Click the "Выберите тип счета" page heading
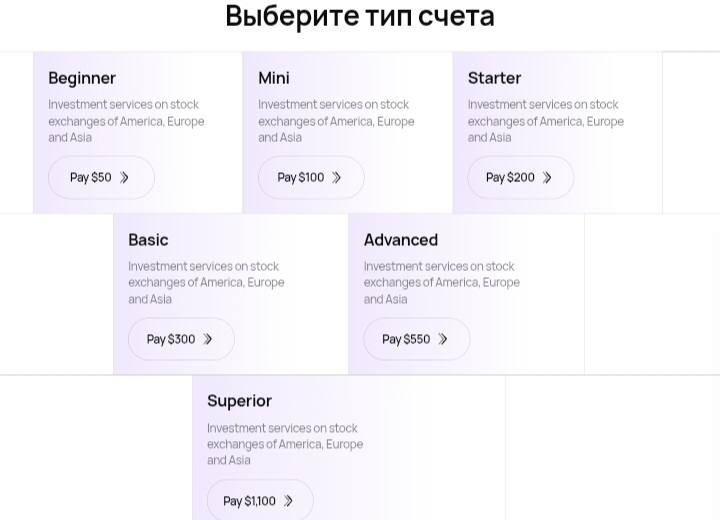 coord(360,17)
